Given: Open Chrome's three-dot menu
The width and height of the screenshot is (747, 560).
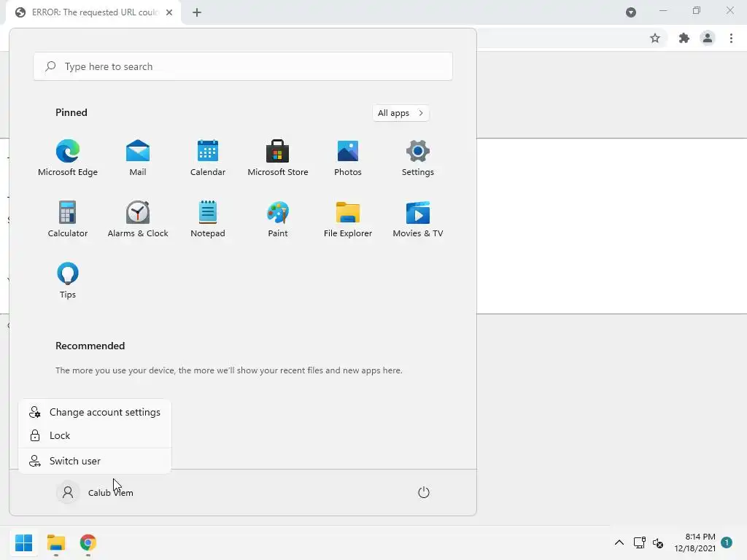Looking at the screenshot, I should (x=731, y=38).
